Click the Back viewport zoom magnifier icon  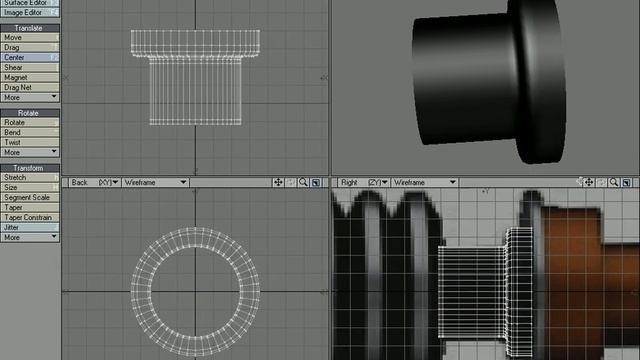tap(303, 182)
